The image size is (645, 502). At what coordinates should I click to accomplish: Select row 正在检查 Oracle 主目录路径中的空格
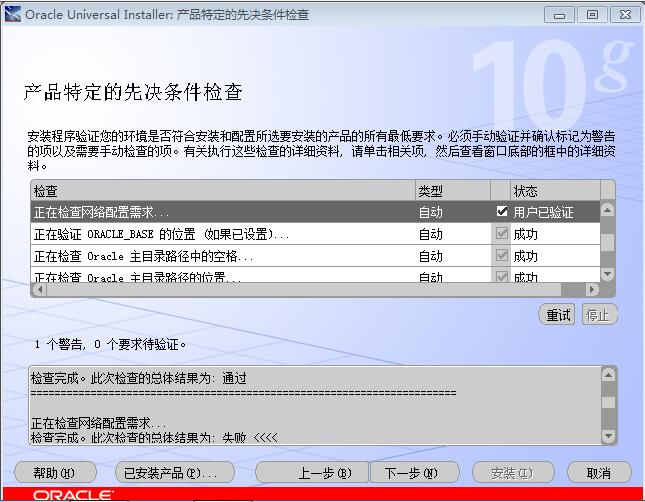[x=316, y=256]
